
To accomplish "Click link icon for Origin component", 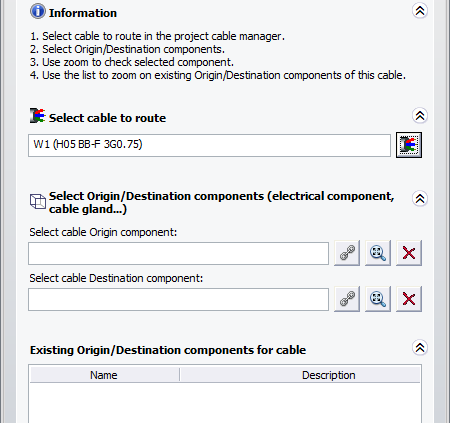I will click(347, 253).
